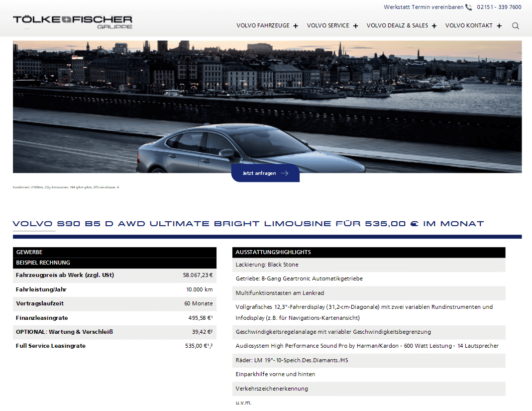
Task: Call the number 02151 - 339 7600
Action: (x=499, y=7)
